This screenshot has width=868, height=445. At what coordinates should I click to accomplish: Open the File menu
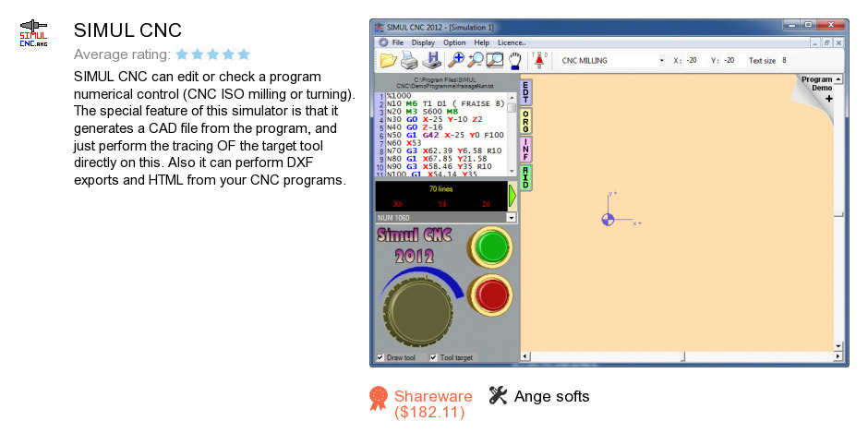pyautogui.click(x=397, y=42)
